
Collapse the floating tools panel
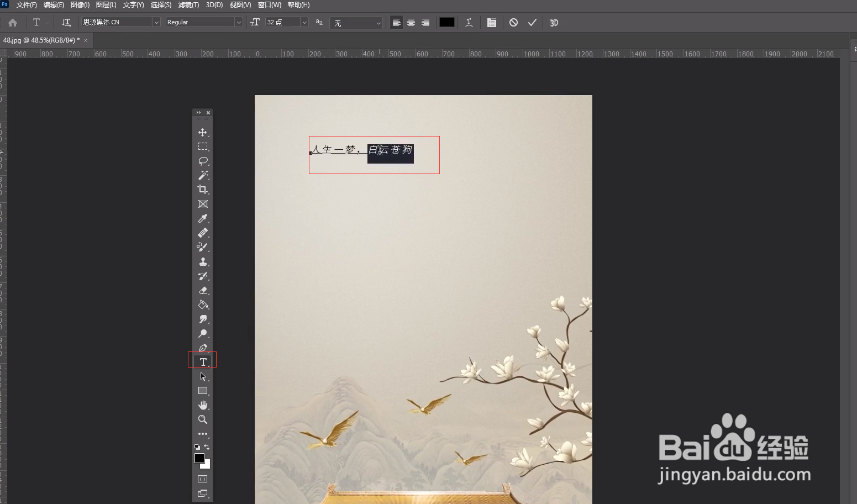[x=198, y=113]
